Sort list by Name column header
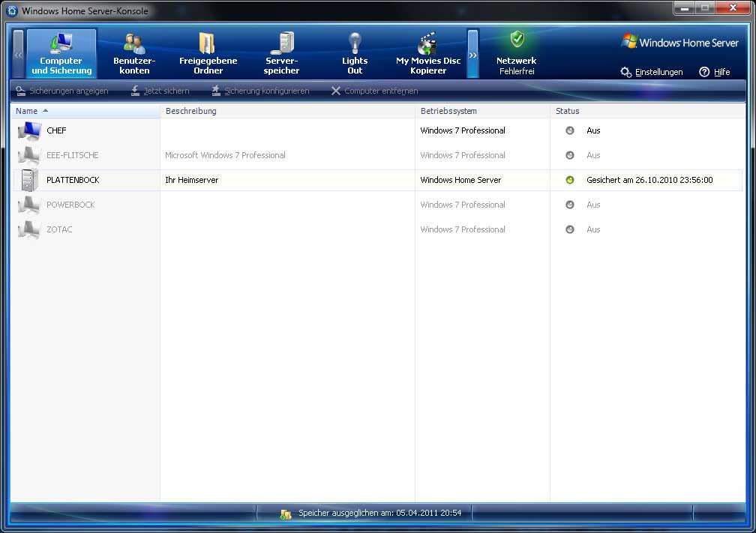 tap(27, 111)
